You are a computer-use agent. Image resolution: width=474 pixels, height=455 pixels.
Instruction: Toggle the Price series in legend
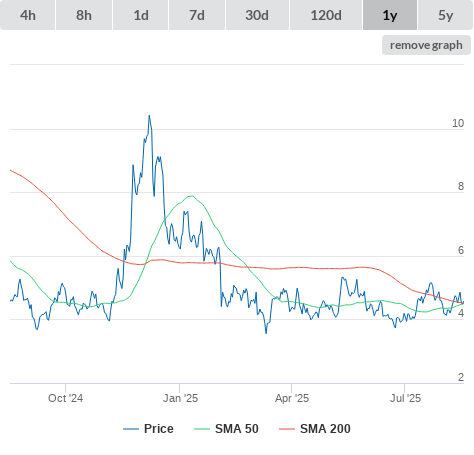click(x=149, y=429)
